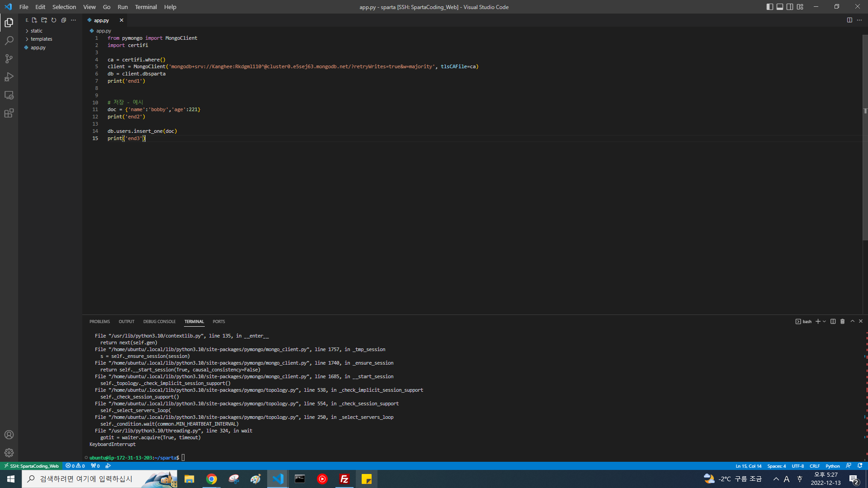Switch to the PORTS tab
This screenshot has width=868, height=488.
[219, 322]
